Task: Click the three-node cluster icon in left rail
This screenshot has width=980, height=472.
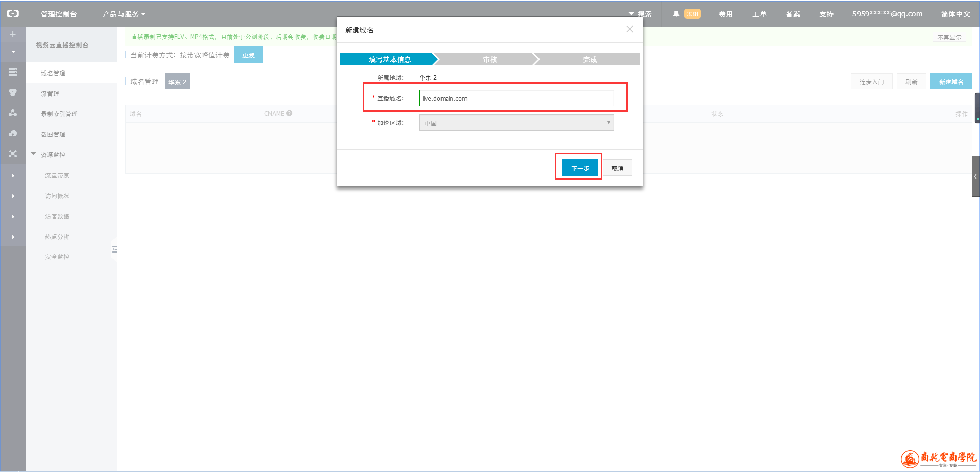Action: (13, 113)
